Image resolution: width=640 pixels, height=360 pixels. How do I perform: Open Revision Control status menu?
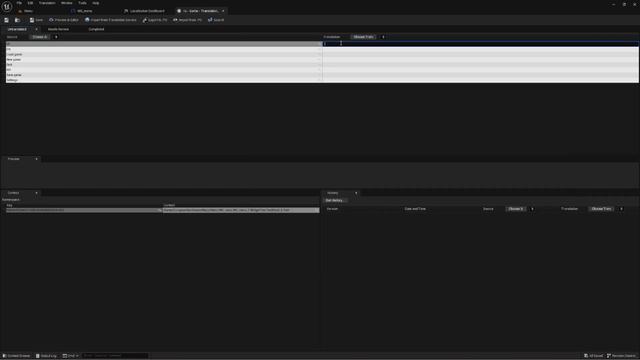point(622,356)
